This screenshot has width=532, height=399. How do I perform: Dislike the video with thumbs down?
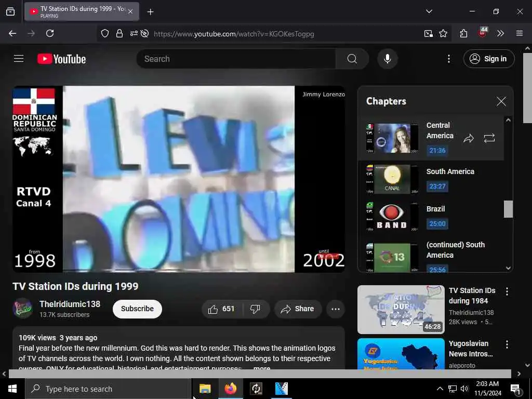[255, 309]
